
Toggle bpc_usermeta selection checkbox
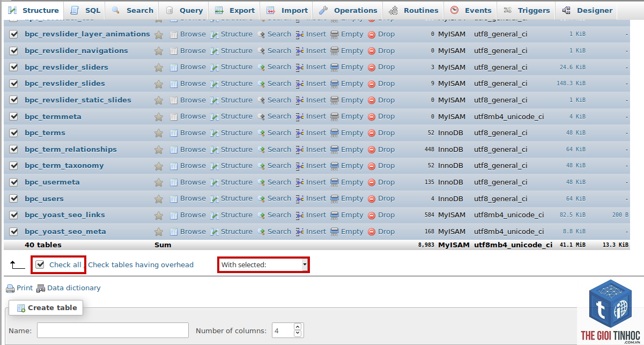point(14,182)
